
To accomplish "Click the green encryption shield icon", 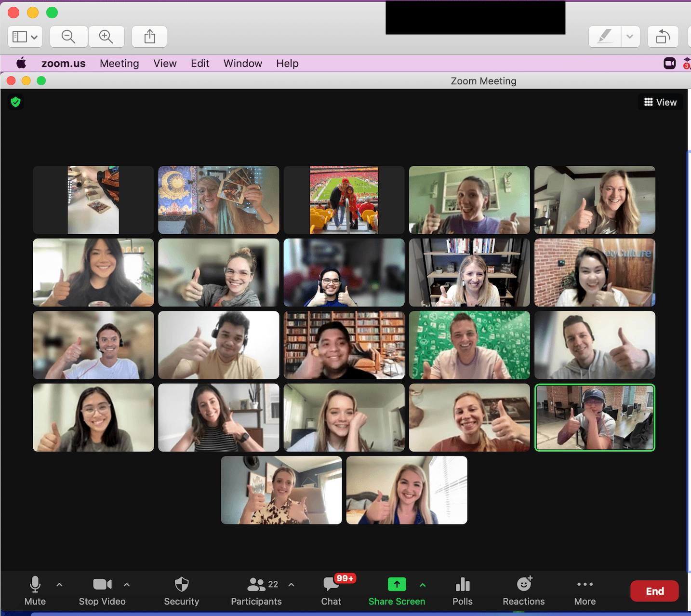I will (x=15, y=102).
